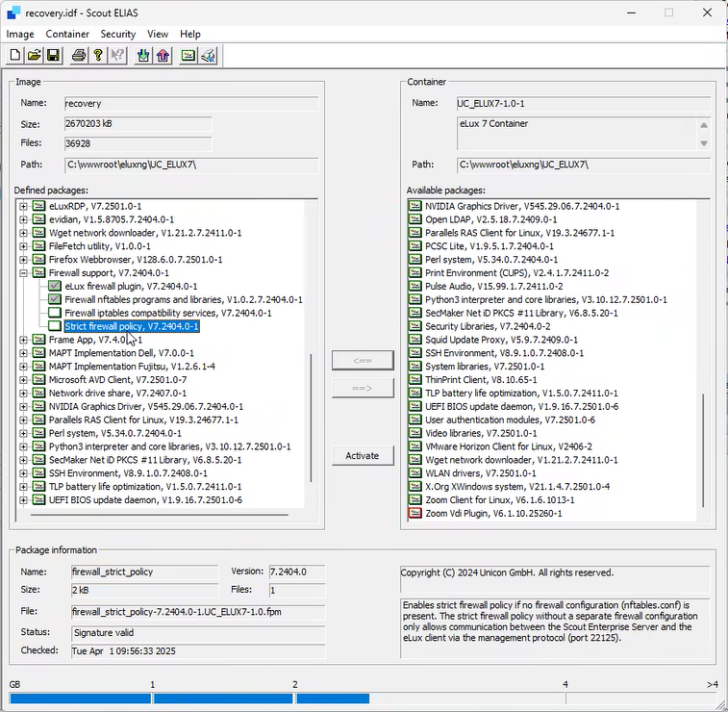728x712 pixels.
Task: Open the View menu
Action: pos(158,34)
